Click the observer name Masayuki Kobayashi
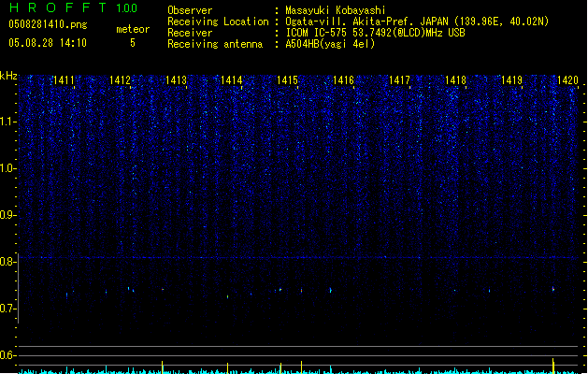The image size is (588, 374). click(336, 10)
